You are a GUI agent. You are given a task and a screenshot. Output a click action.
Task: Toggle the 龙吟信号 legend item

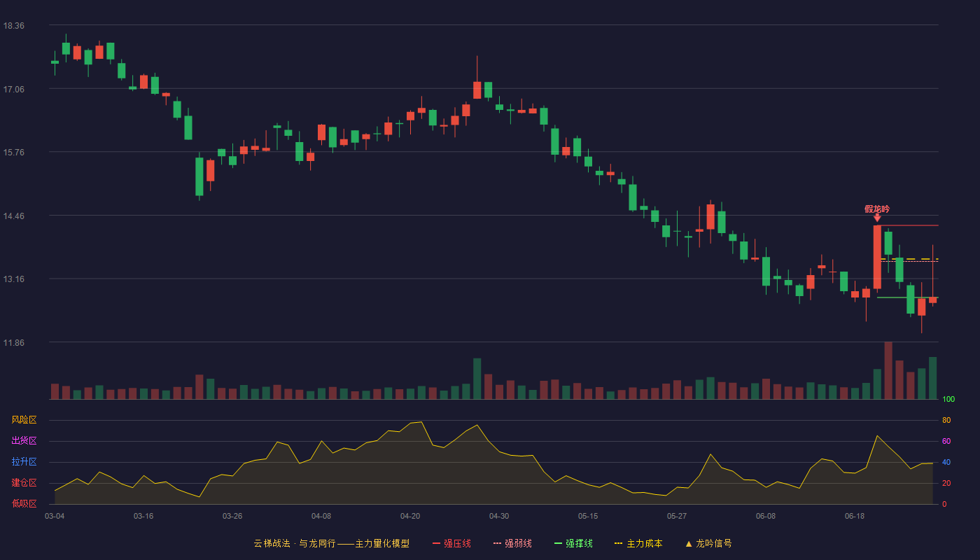pos(708,543)
